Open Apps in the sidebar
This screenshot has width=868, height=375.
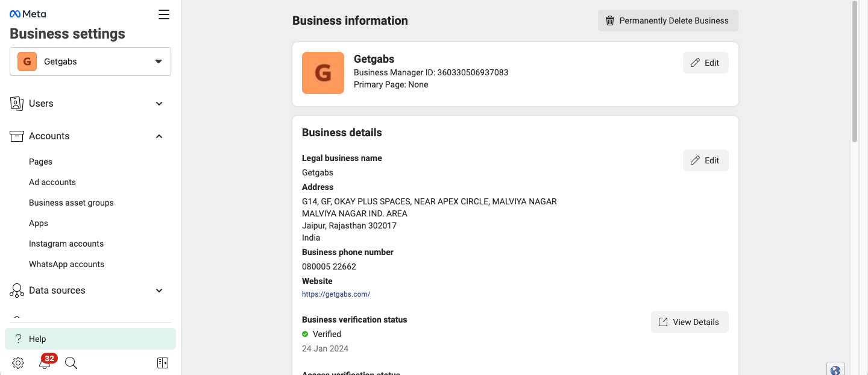[x=39, y=223]
